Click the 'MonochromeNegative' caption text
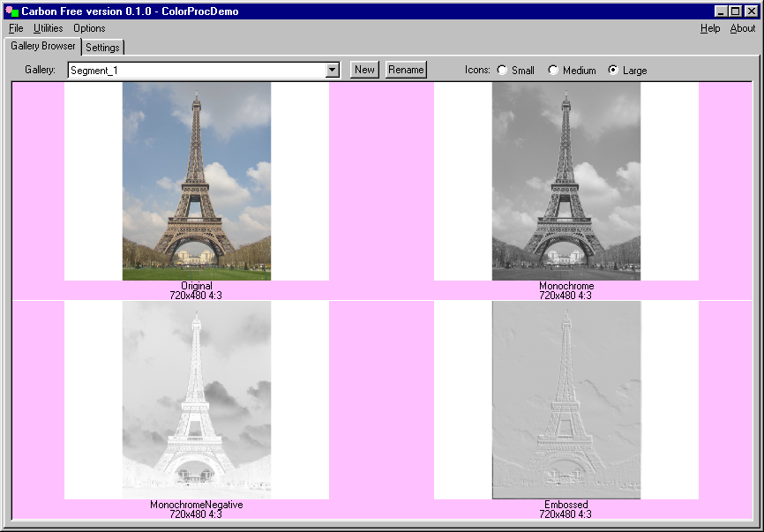 click(x=197, y=505)
